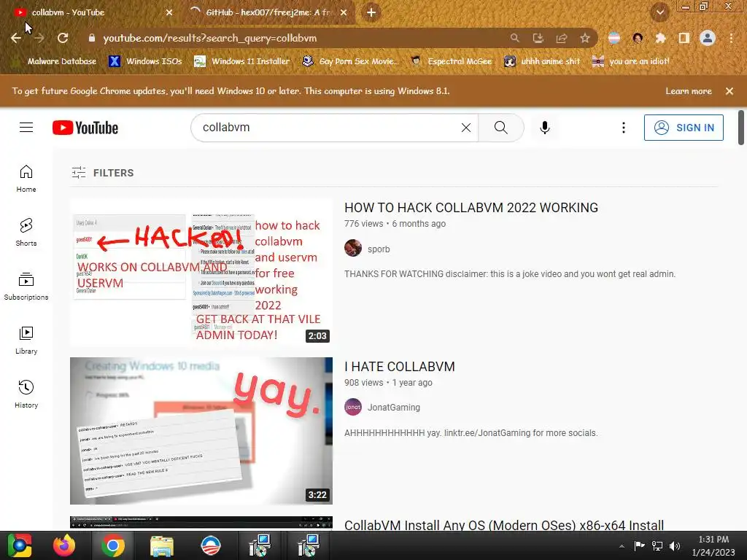Open the Action Center flag tray icon
The width and height of the screenshot is (747, 560).
639,545
